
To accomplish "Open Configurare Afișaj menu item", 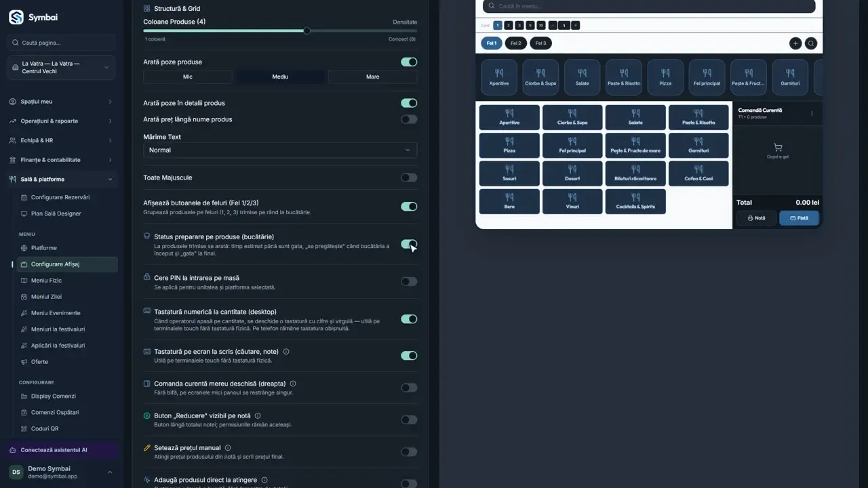I will 67,264.
